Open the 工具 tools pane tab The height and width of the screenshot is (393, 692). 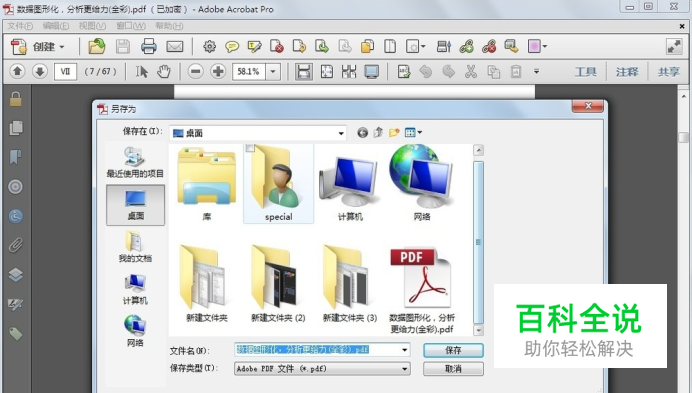coord(585,72)
